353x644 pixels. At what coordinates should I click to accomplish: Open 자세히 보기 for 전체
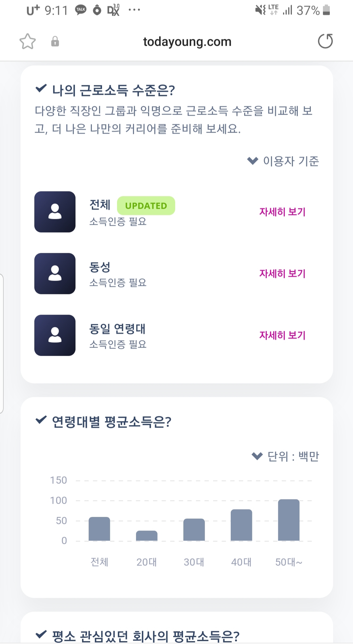coord(282,212)
